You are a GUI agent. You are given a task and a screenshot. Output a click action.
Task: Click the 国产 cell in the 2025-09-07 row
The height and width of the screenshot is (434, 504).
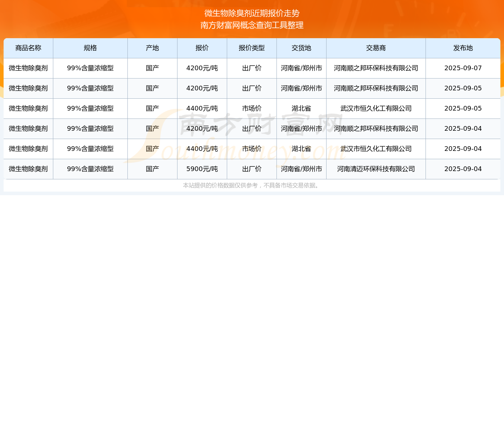[x=152, y=68]
